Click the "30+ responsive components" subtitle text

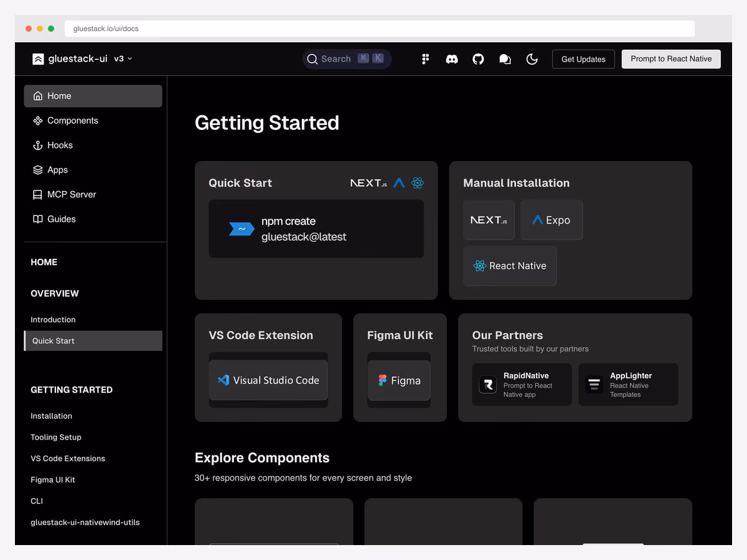[x=303, y=478]
